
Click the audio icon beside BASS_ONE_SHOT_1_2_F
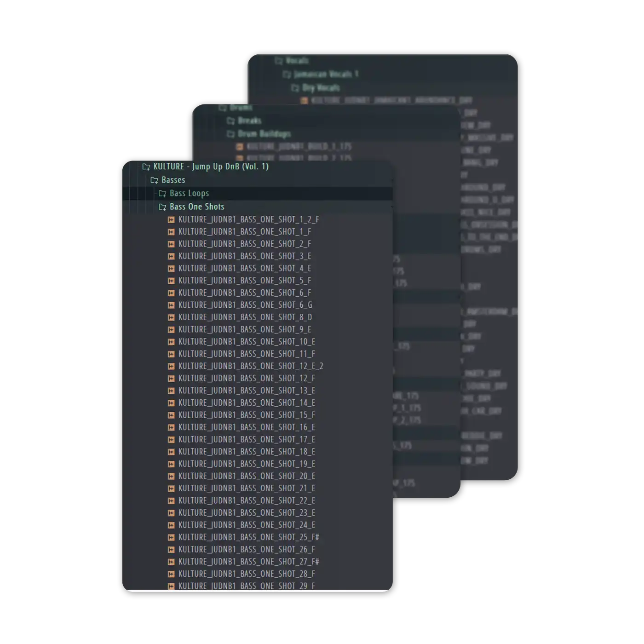click(171, 220)
